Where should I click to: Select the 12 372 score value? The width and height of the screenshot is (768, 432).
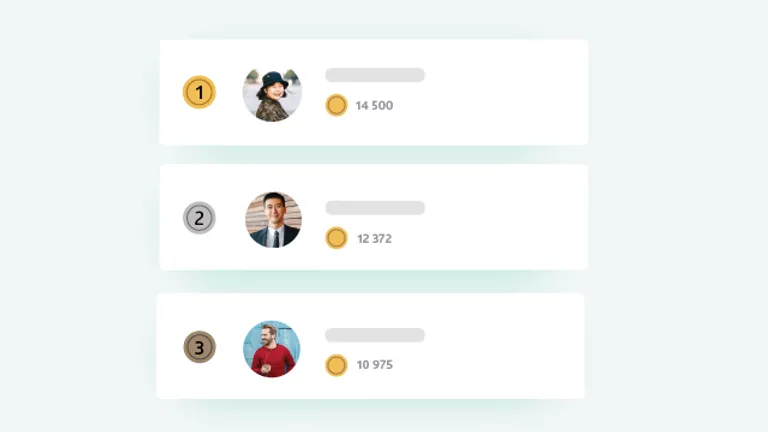click(374, 238)
